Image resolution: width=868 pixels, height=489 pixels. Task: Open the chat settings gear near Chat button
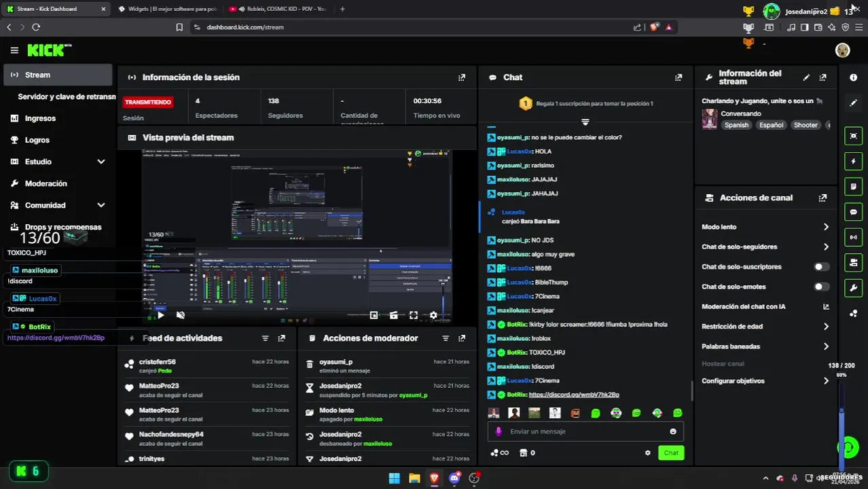(647, 453)
